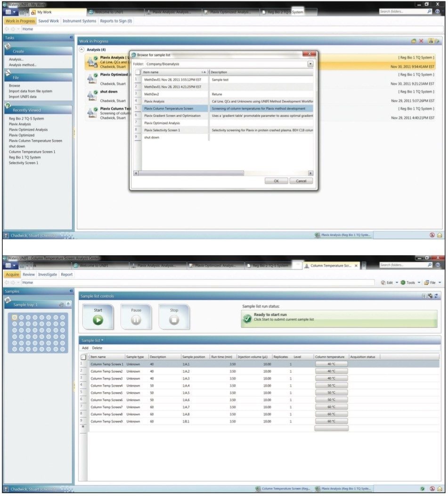Pause the sample list run
Image resolution: width=448 pixels, height=496 pixels.
tap(136, 317)
